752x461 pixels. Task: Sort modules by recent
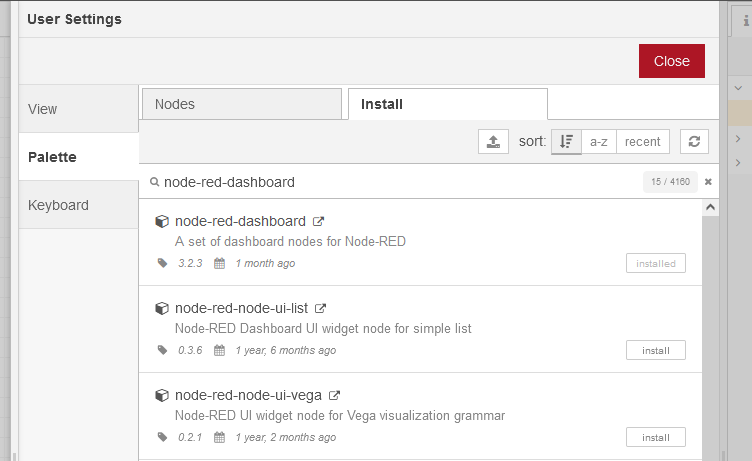tap(642, 142)
